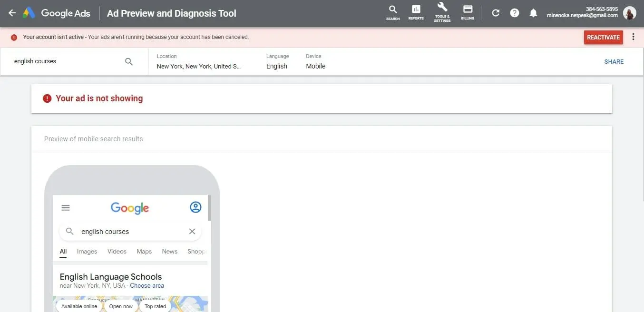Open the account icon in the phone preview
The width and height of the screenshot is (644, 312).
195,207
